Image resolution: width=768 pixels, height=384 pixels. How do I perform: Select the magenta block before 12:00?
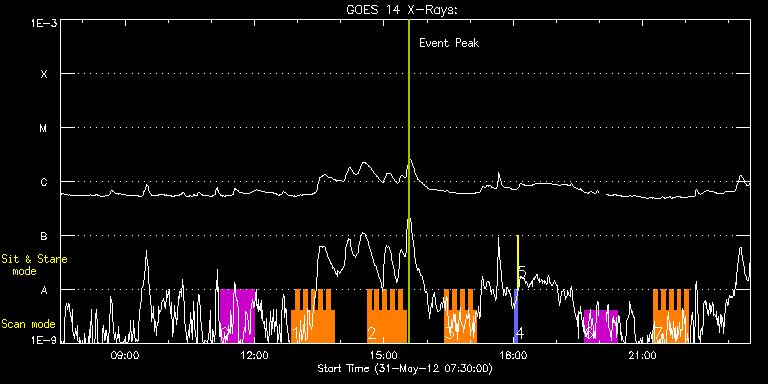click(x=238, y=316)
